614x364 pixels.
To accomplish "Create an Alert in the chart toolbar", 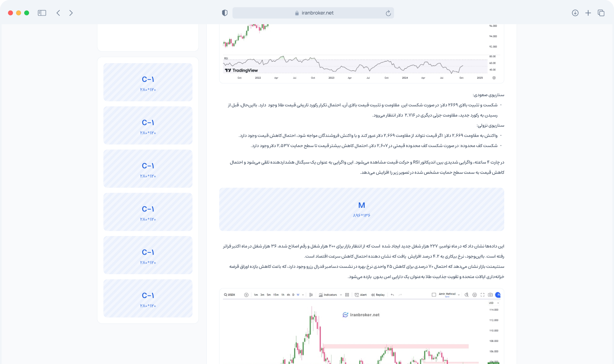I will click(x=361, y=295).
